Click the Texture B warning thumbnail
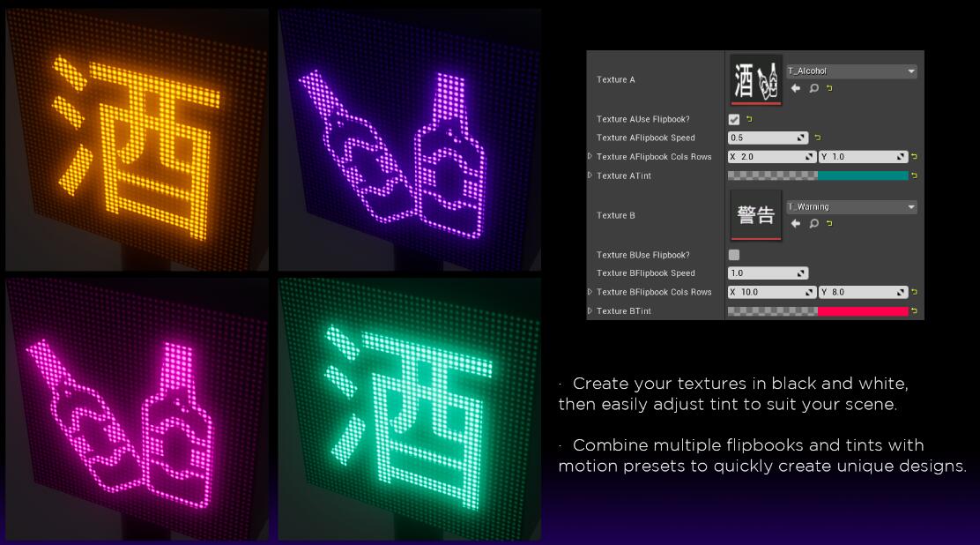The width and height of the screenshot is (980, 545). 755,215
